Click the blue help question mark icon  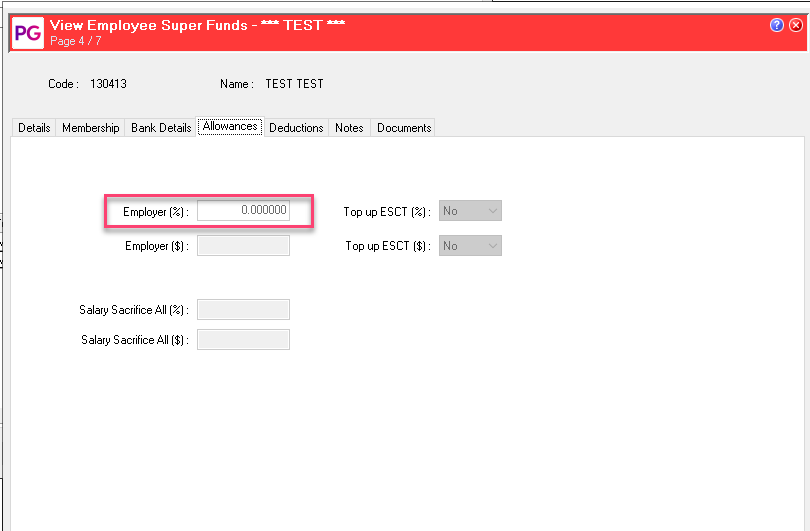click(x=777, y=26)
